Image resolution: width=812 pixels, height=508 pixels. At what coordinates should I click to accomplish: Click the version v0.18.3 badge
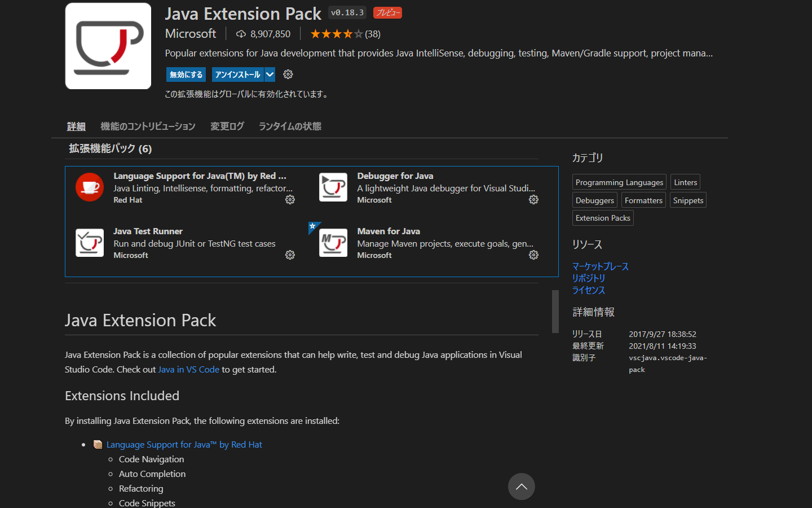[x=347, y=12]
